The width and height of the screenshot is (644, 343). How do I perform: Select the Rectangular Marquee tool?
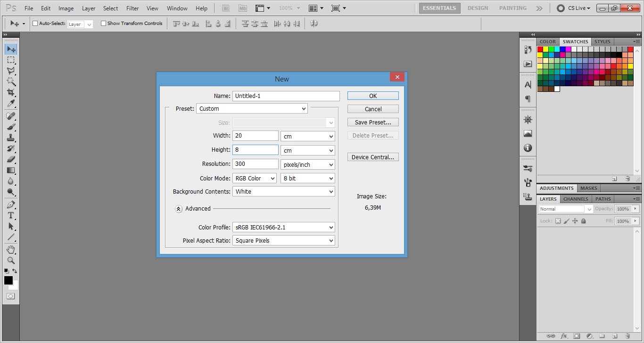10,60
